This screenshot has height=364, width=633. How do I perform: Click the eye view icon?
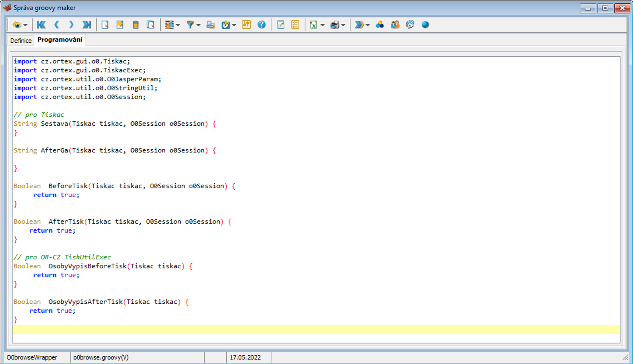pyautogui.click(x=17, y=25)
